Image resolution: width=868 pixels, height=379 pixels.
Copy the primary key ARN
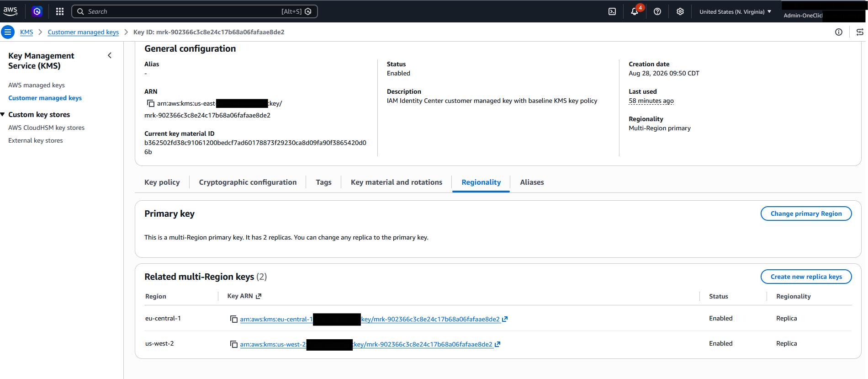coord(150,103)
